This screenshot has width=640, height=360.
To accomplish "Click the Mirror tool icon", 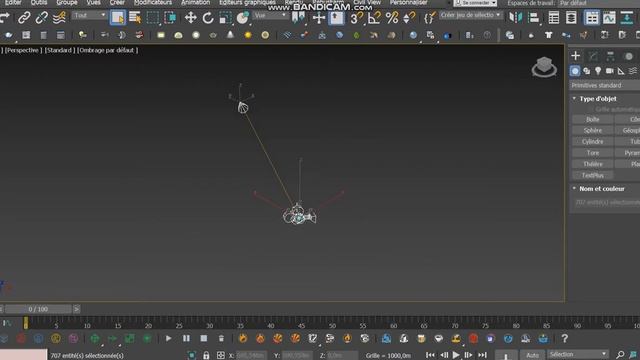I will click(x=516, y=18).
